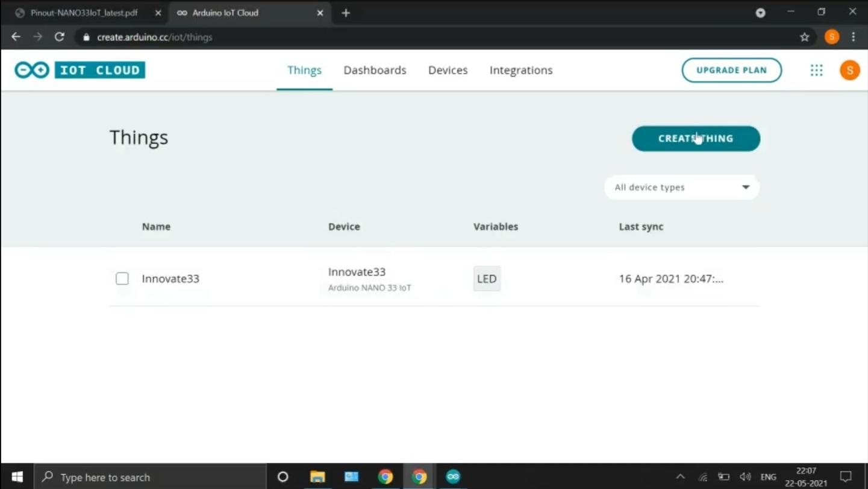Open Windows notification center
This screenshot has width=868, height=489.
(846, 477)
